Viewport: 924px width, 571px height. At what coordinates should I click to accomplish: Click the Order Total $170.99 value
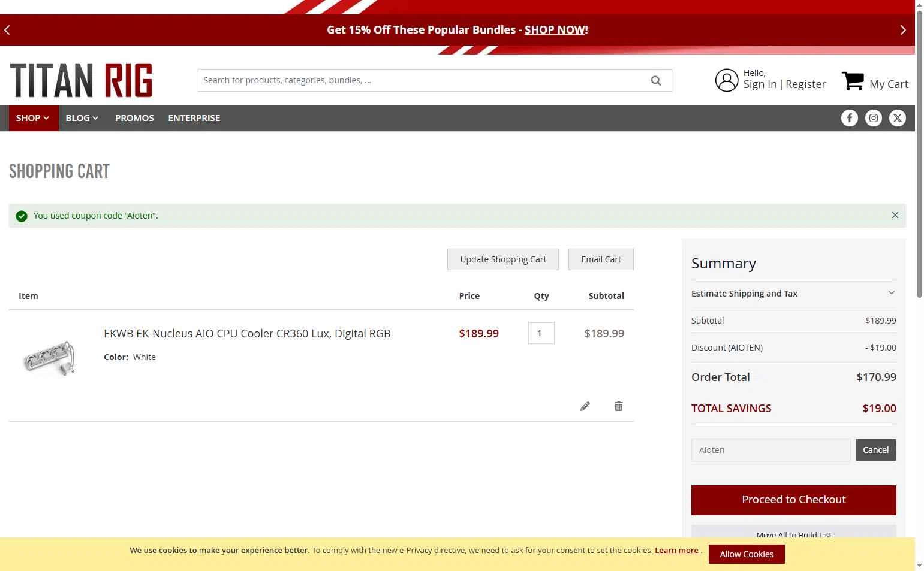[876, 377]
